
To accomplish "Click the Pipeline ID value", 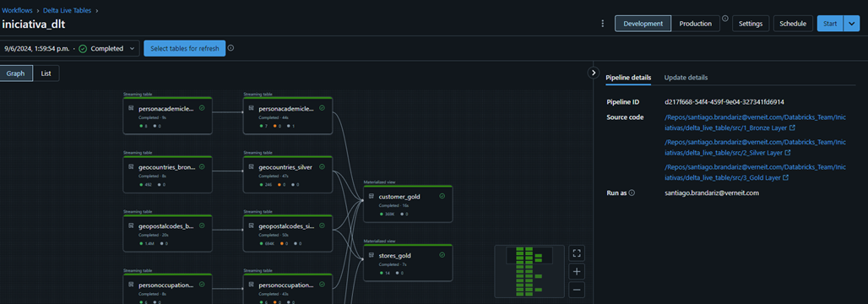I will click(x=724, y=102).
